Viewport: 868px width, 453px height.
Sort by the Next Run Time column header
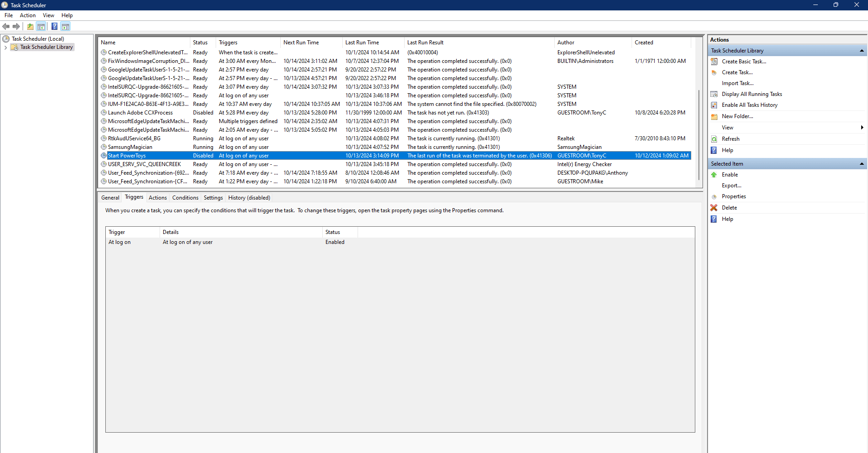coord(311,43)
